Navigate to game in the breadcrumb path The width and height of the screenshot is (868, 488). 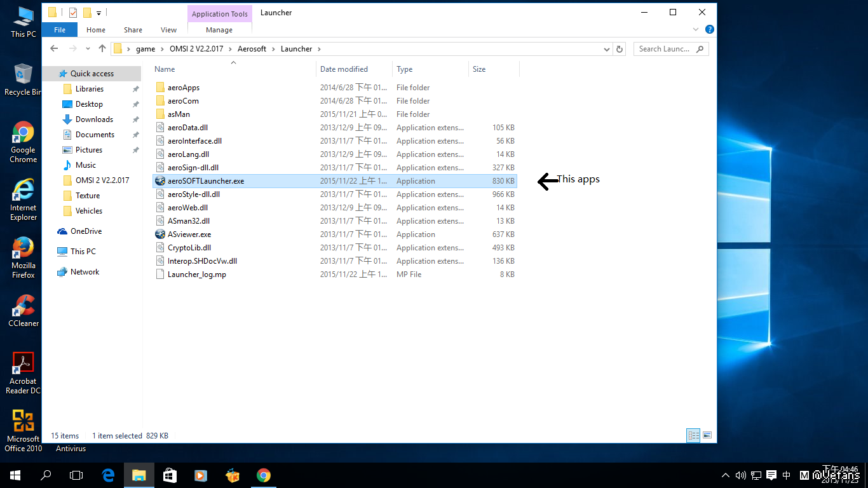pyautogui.click(x=146, y=49)
